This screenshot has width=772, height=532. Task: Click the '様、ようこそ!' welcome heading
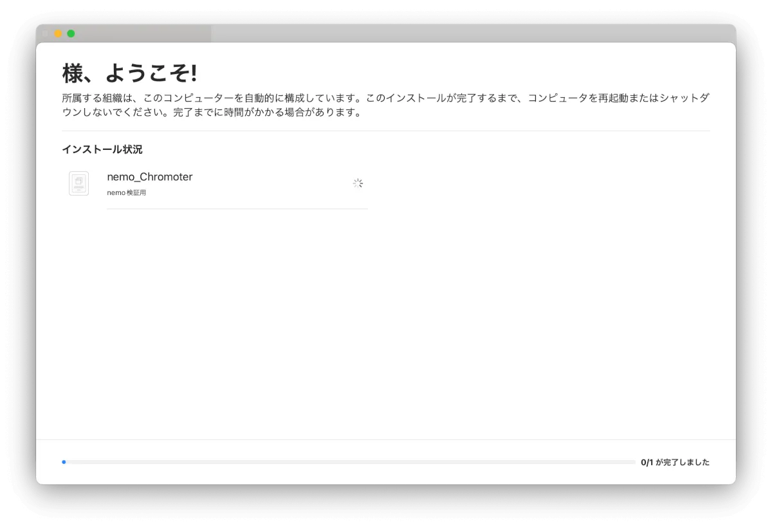129,73
